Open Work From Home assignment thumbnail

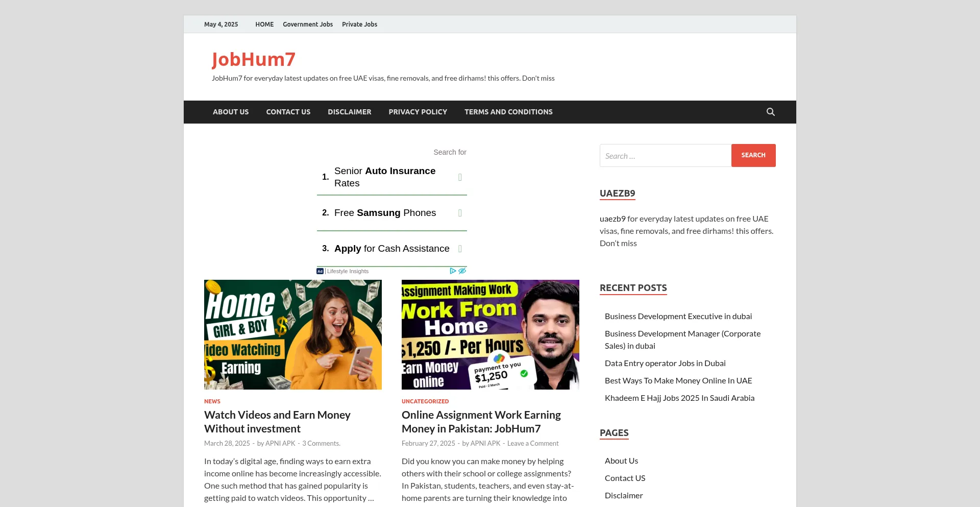click(491, 334)
